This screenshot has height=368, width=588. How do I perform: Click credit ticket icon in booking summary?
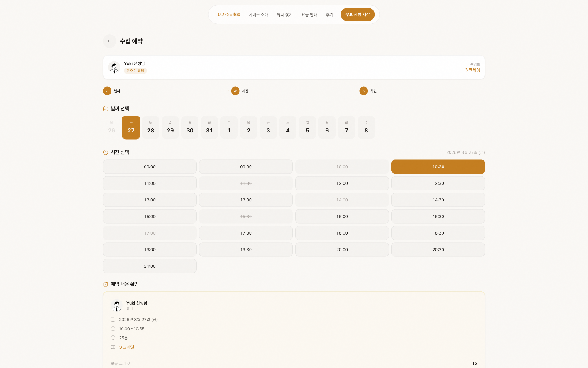113,347
